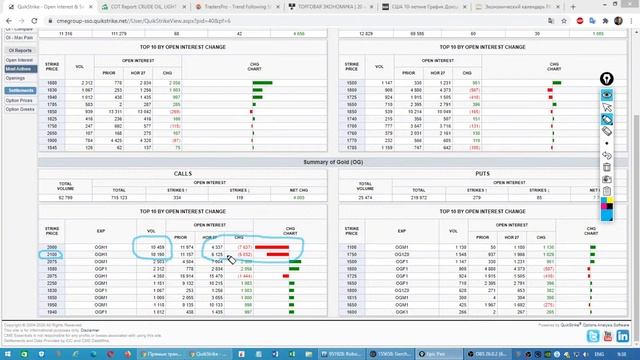640x360 pixels.
Task: Open the brush size dot selector
Action: pyautogui.click(x=607, y=143)
